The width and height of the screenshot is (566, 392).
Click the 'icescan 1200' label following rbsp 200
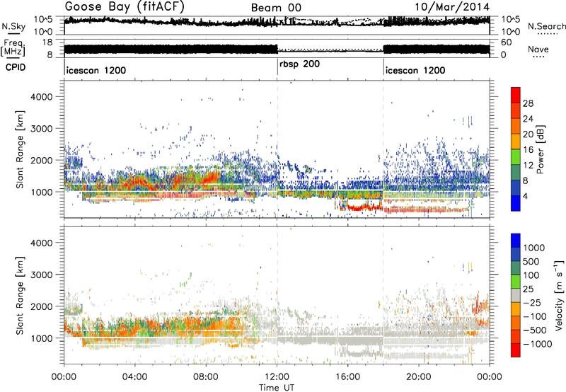415,70
